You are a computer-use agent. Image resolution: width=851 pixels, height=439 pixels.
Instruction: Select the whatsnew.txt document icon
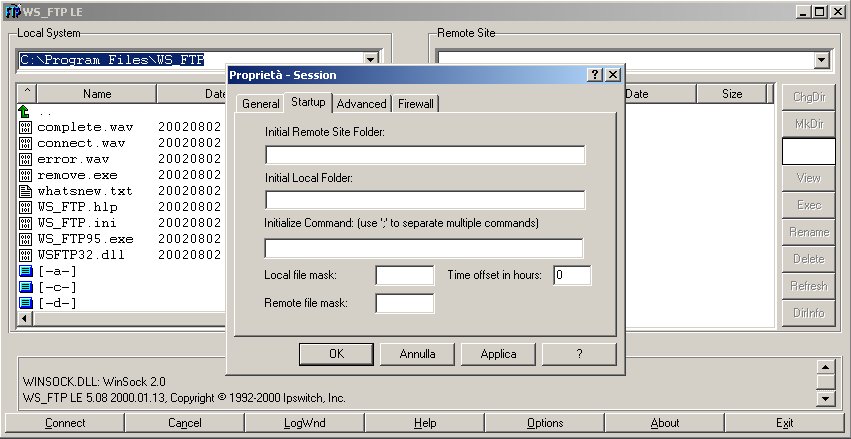coord(25,191)
